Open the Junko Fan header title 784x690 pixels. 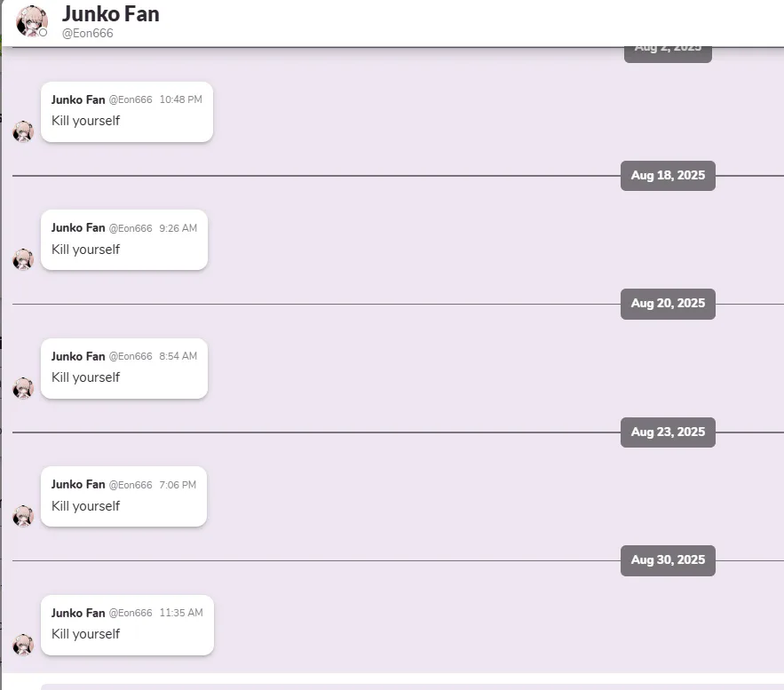pyautogui.click(x=110, y=14)
